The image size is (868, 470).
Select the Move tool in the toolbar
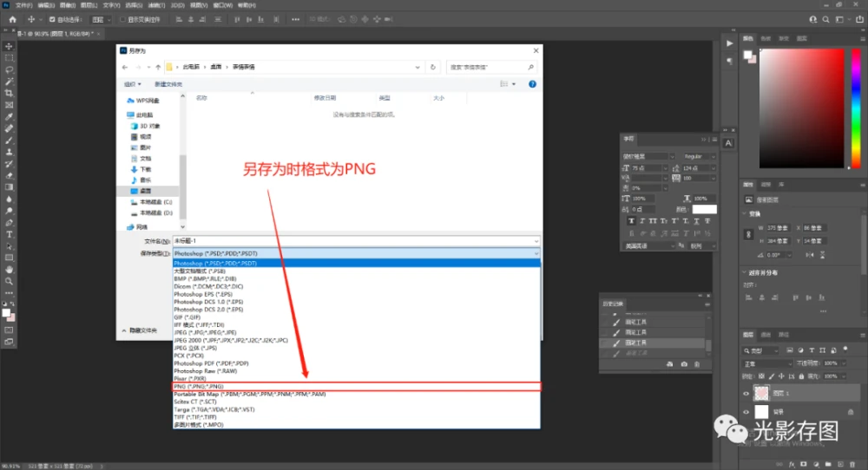pos(10,45)
